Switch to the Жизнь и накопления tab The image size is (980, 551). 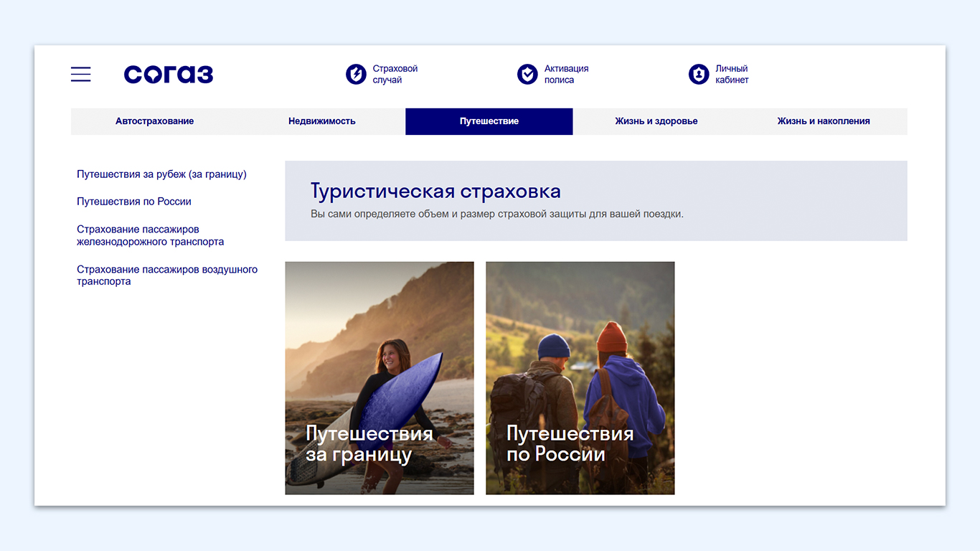click(x=824, y=121)
